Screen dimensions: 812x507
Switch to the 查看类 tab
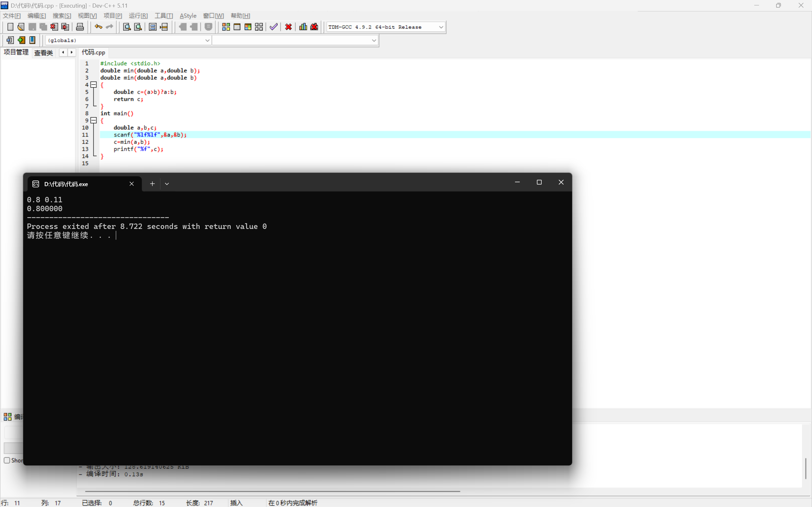coord(43,53)
